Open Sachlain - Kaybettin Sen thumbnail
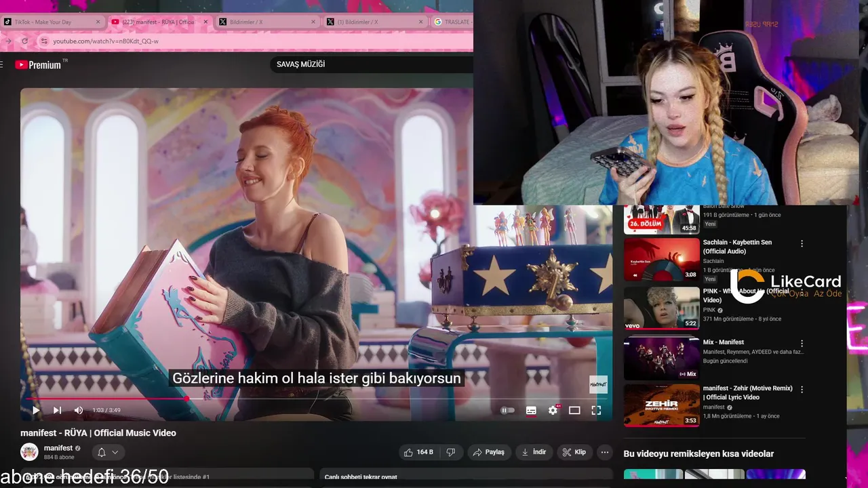Image resolution: width=868 pixels, height=488 pixels. (x=661, y=259)
